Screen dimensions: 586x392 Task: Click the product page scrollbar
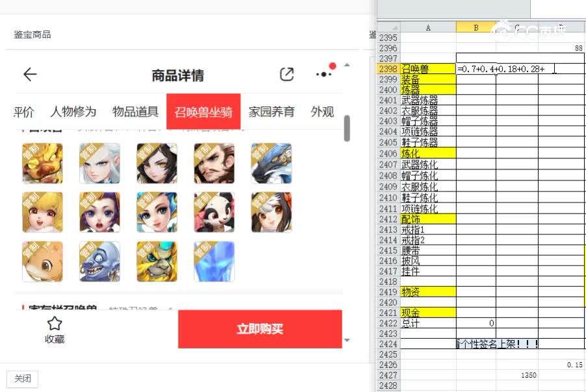pos(348,130)
